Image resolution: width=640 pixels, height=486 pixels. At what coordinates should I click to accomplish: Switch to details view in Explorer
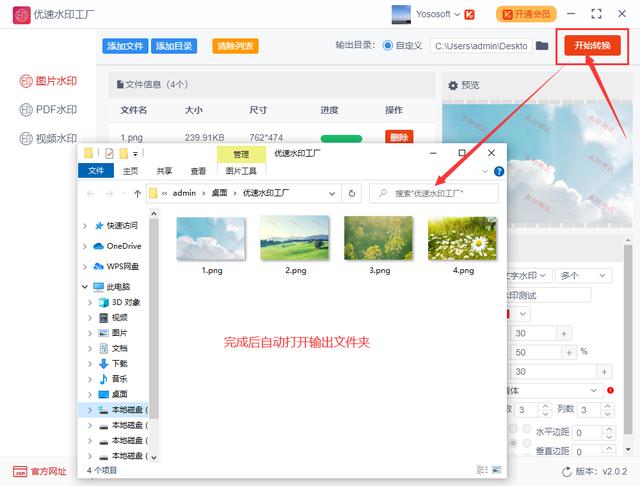coord(482,470)
